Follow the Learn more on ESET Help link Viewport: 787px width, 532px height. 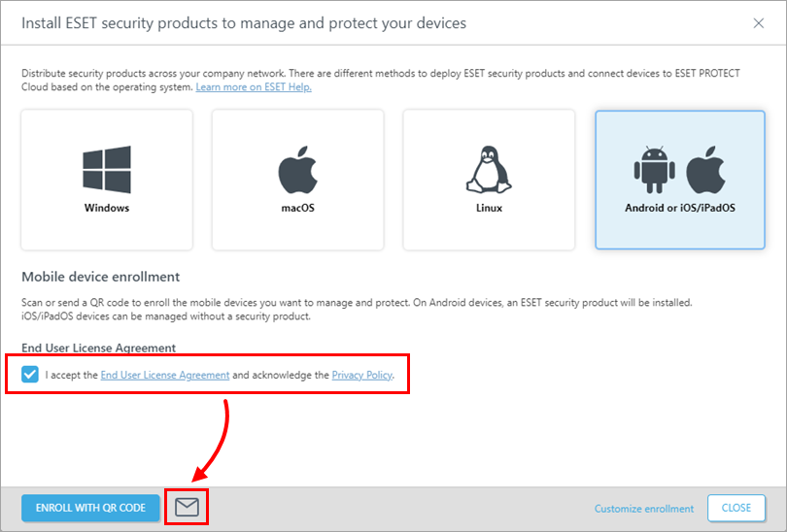tap(253, 87)
